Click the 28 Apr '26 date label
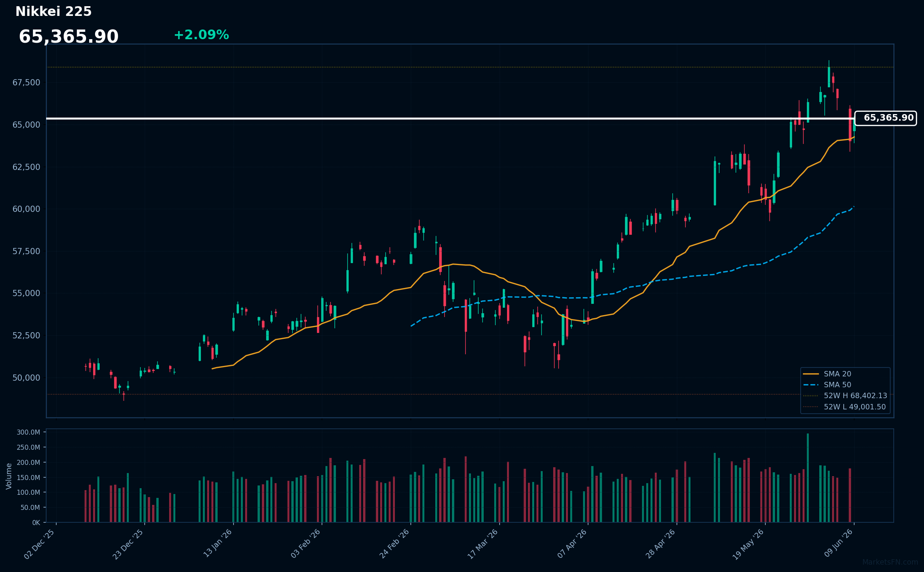924x572 pixels. coord(660,544)
